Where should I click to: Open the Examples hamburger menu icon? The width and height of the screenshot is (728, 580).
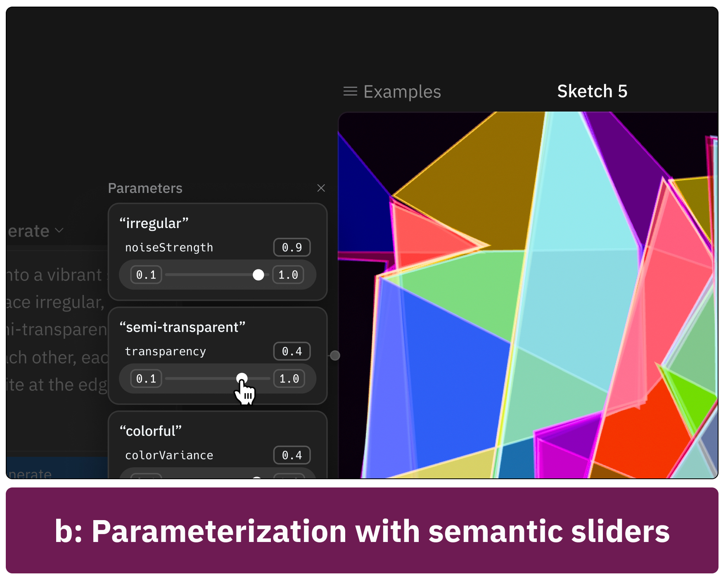[350, 91]
